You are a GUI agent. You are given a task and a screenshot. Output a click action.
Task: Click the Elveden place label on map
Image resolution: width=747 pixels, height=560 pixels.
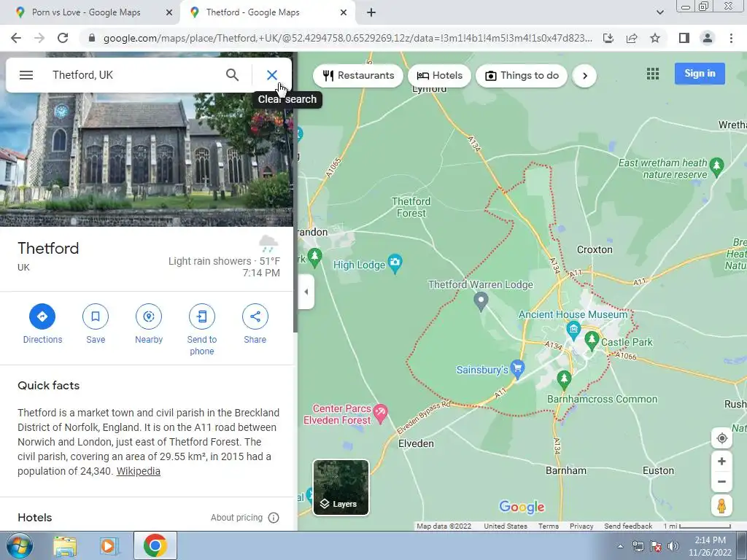click(x=416, y=443)
